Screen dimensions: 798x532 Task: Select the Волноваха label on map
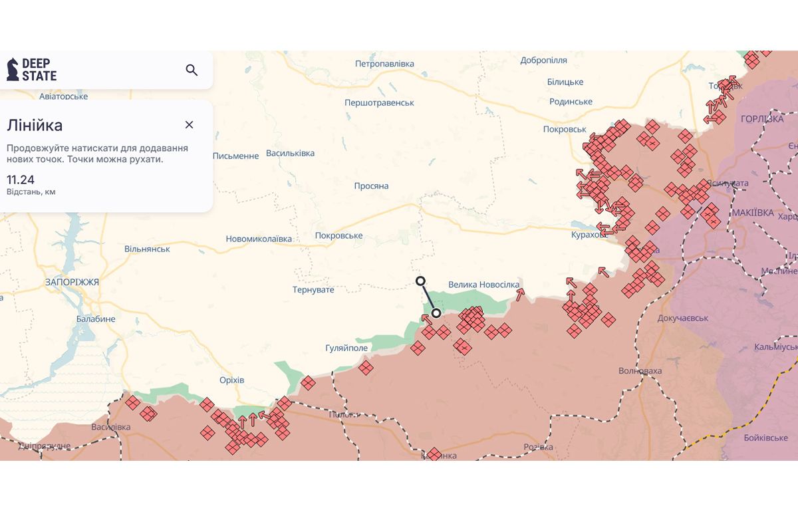[640, 370]
